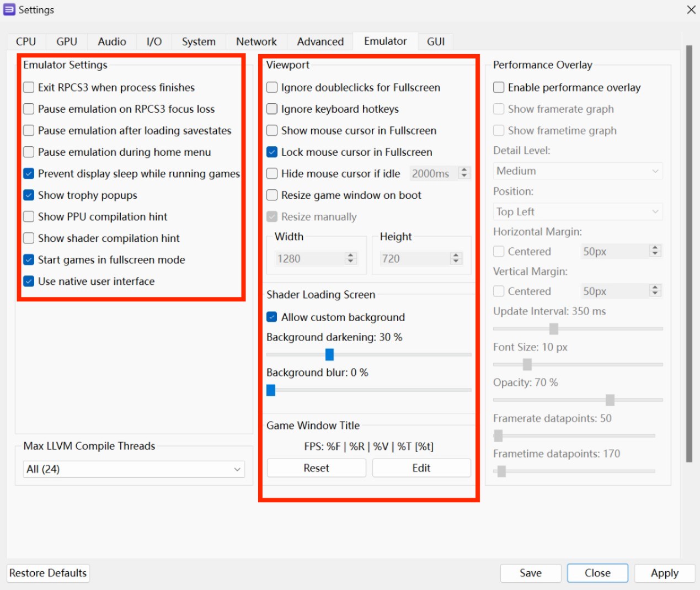Click the Settings window app icon
Screen dimensions: 700x590
tap(9, 10)
